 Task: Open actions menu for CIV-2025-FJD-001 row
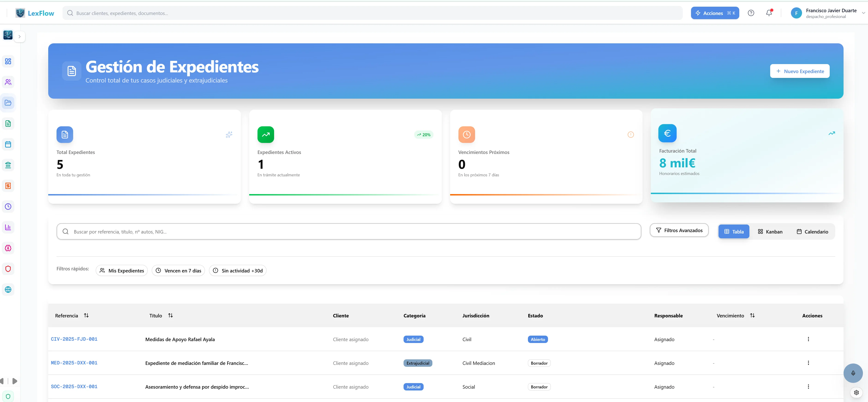tap(808, 339)
